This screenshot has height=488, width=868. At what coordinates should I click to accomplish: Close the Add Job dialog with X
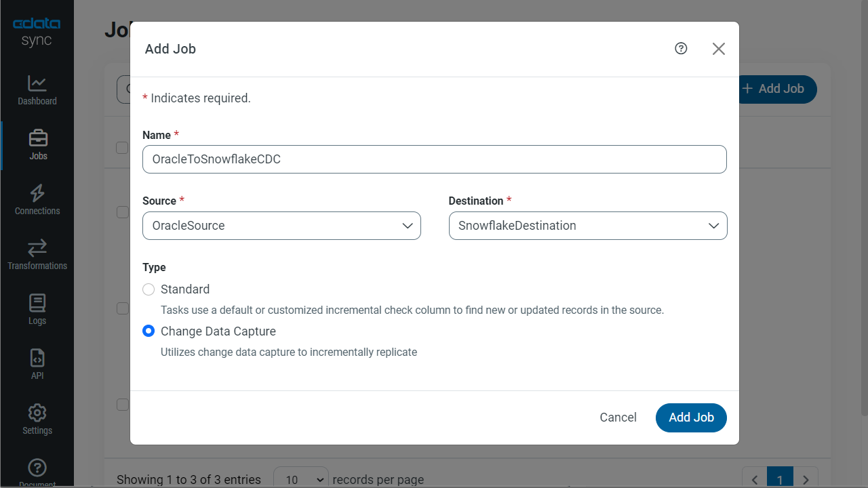tap(719, 49)
